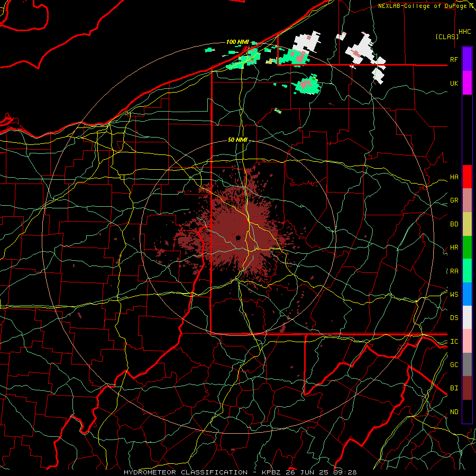Click the HHC product label
The image size is (476, 476).
[465, 32]
